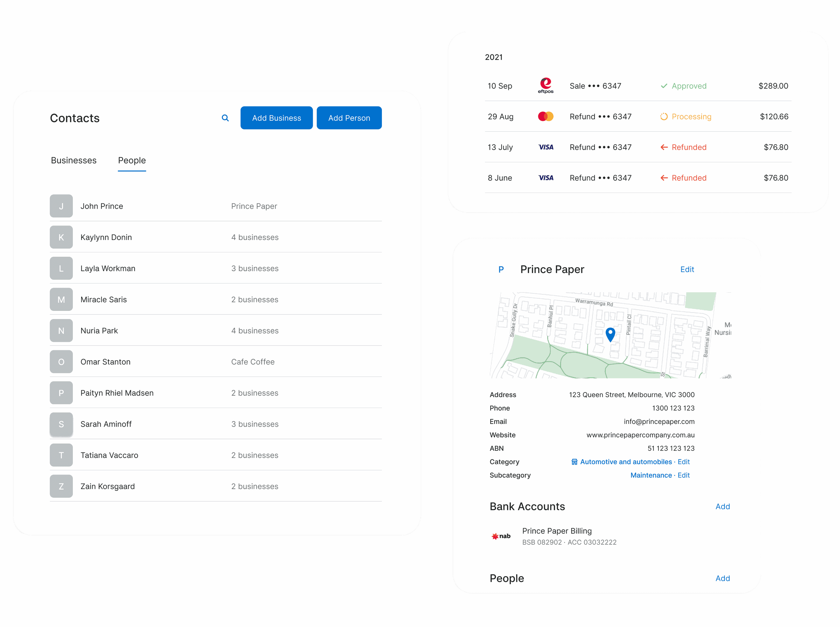Click the P avatar for Paityn Rhiel Madsen

coord(61,393)
